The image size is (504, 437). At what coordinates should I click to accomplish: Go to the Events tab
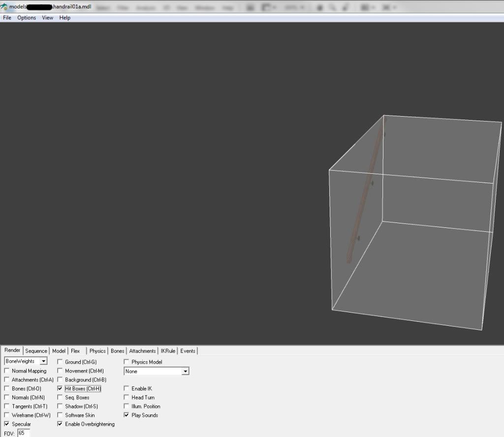point(188,351)
